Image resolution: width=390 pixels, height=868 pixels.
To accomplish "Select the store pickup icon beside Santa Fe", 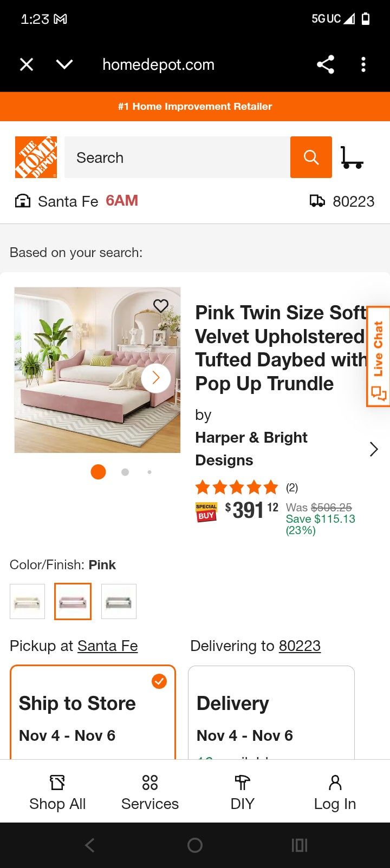I will [x=22, y=201].
